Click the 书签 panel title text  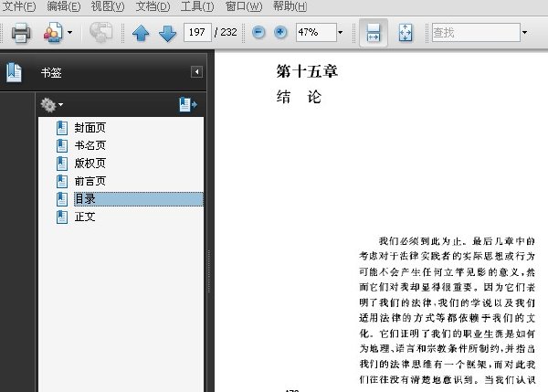(x=51, y=73)
